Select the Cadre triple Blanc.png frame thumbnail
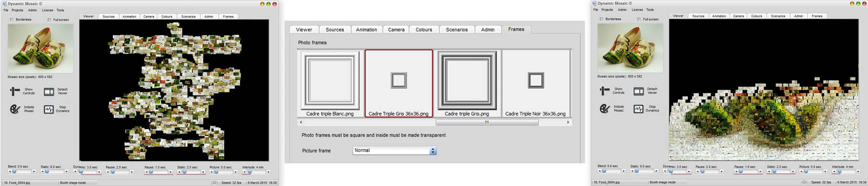This screenshot has height=186, width=868. pyautogui.click(x=330, y=83)
